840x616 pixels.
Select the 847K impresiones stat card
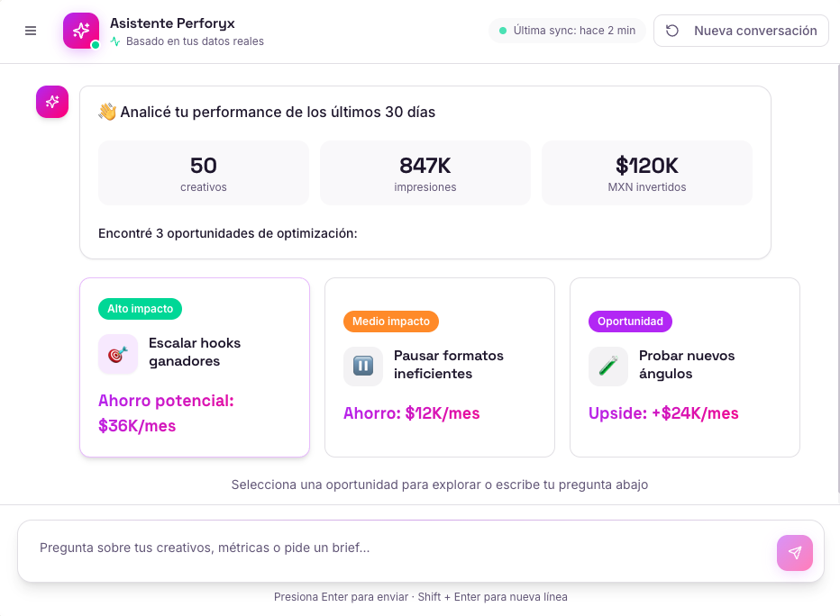pyautogui.click(x=425, y=172)
